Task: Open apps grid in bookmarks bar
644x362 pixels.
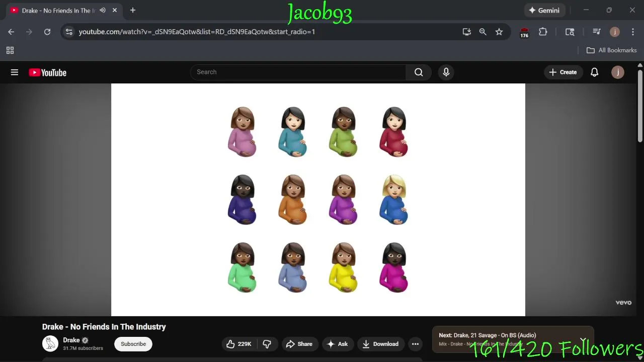Action: click(x=10, y=50)
